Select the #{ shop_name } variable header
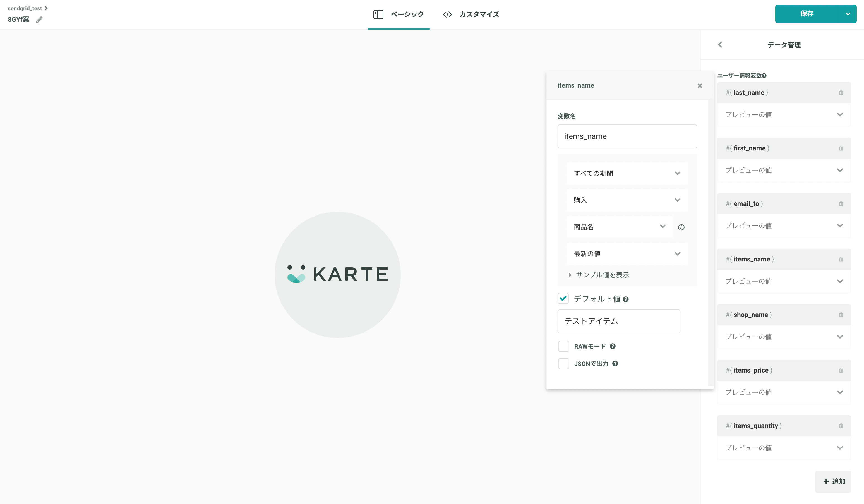The width and height of the screenshot is (864, 504). pyautogui.click(x=784, y=315)
